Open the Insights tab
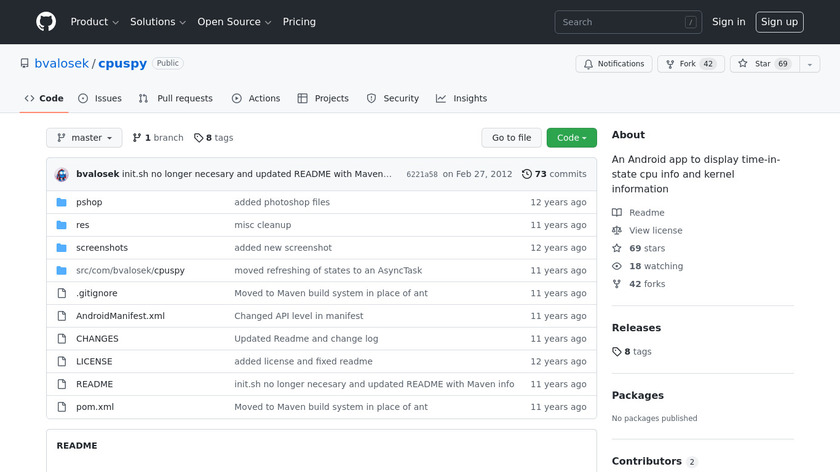This screenshot has height=472, width=840. [x=461, y=99]
